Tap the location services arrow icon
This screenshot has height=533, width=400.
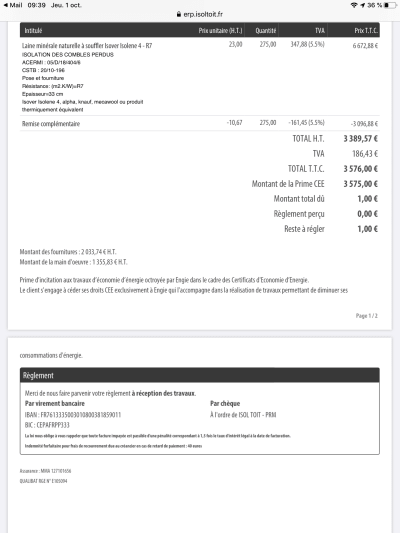363,5
